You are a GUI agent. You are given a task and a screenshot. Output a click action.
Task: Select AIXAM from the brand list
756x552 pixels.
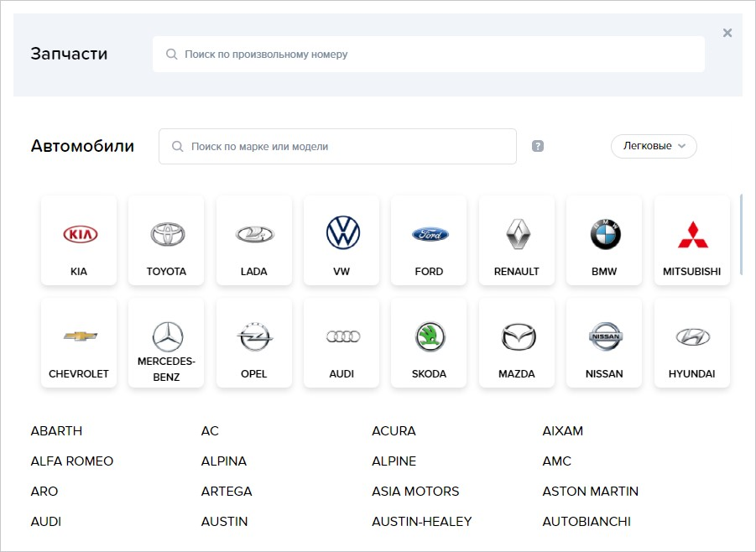[x=563, y=430]
